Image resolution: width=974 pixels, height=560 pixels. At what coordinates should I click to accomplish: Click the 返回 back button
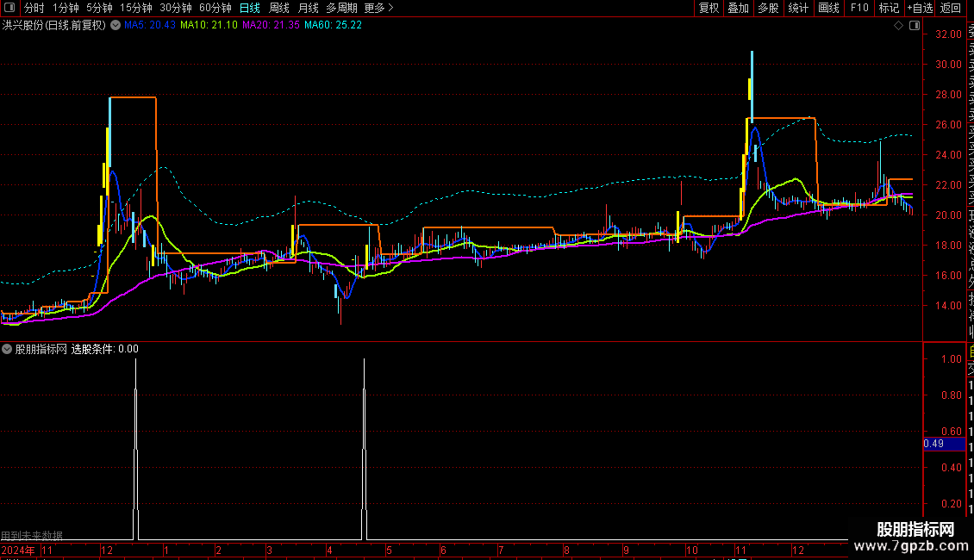point(951,8)
